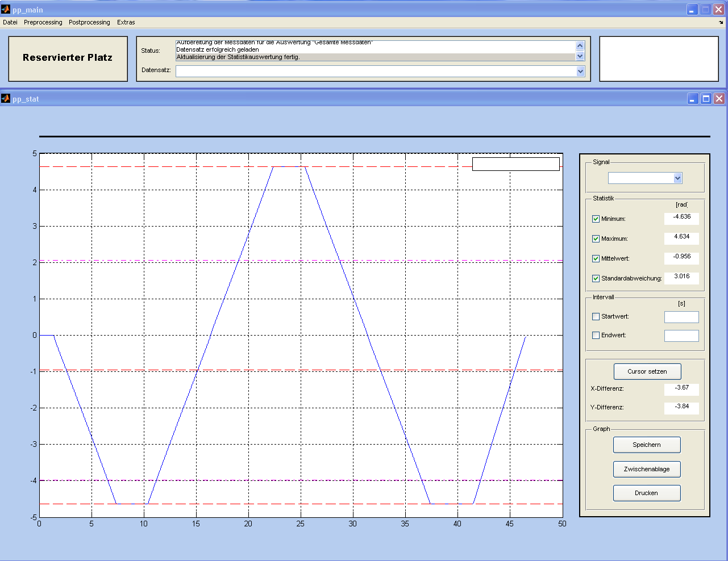
Task: Click the Startwert input field
Action: point(681,317)
